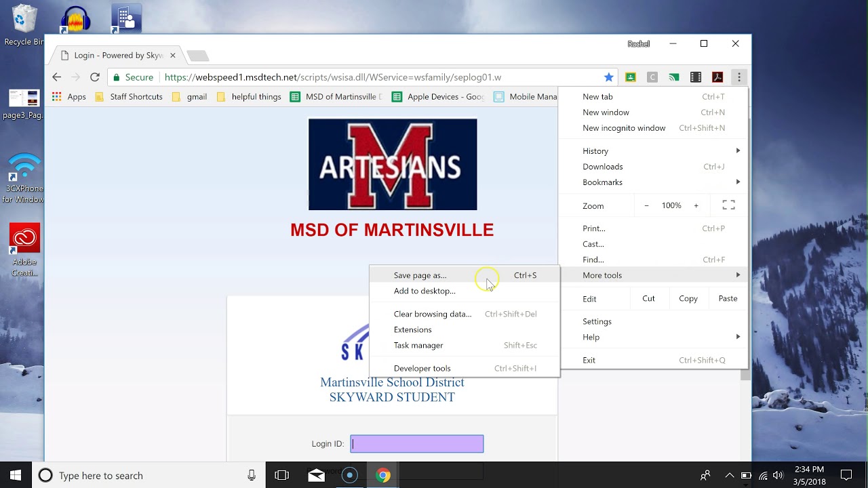Image resolution: width=868 pixels, height=488 pixels.
Task: Open helpful things bookmark folder
Action: (249, 97)
